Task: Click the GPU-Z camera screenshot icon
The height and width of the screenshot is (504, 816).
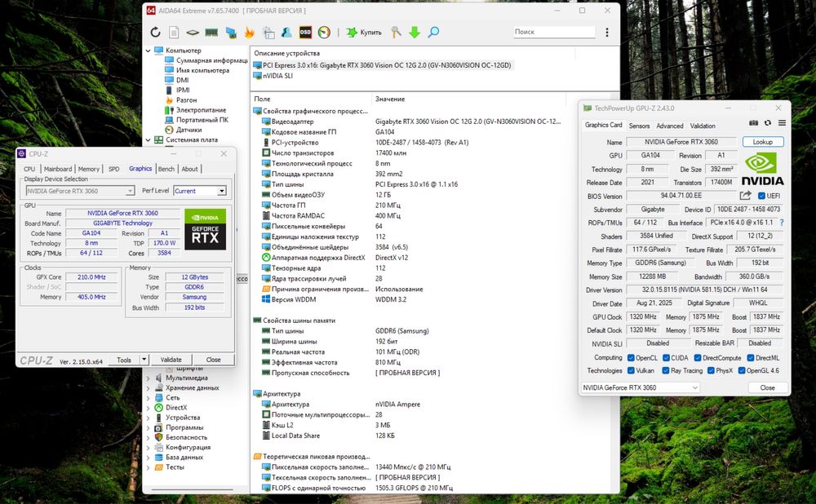Action: (x=754, y=124)
